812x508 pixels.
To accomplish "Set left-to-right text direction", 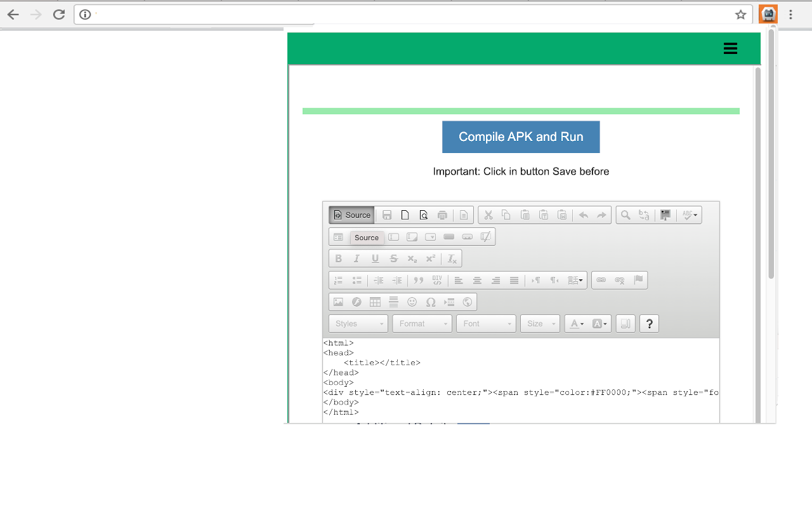I will 536,280.
